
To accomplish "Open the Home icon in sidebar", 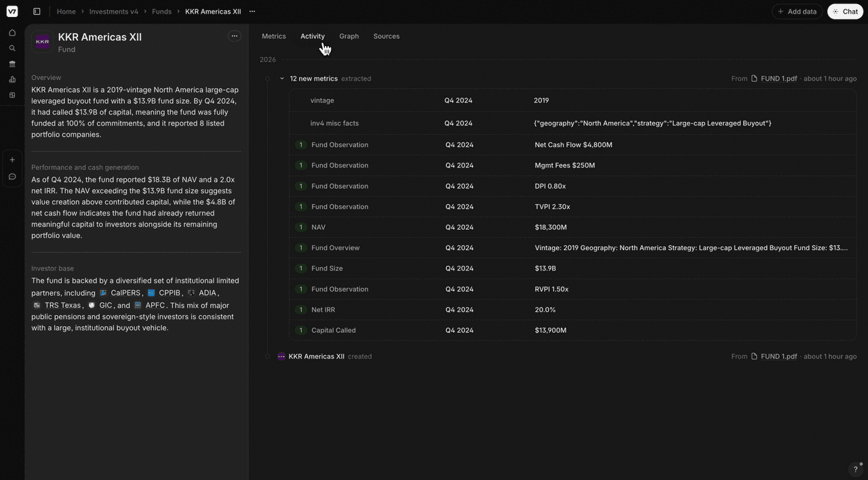I will (12, 33).
